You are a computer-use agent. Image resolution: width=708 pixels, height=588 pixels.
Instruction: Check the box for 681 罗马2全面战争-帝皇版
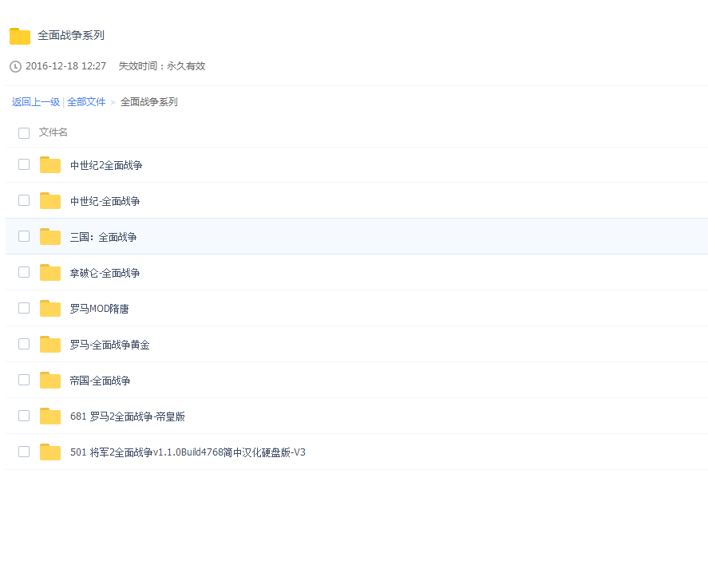(24, 416)
